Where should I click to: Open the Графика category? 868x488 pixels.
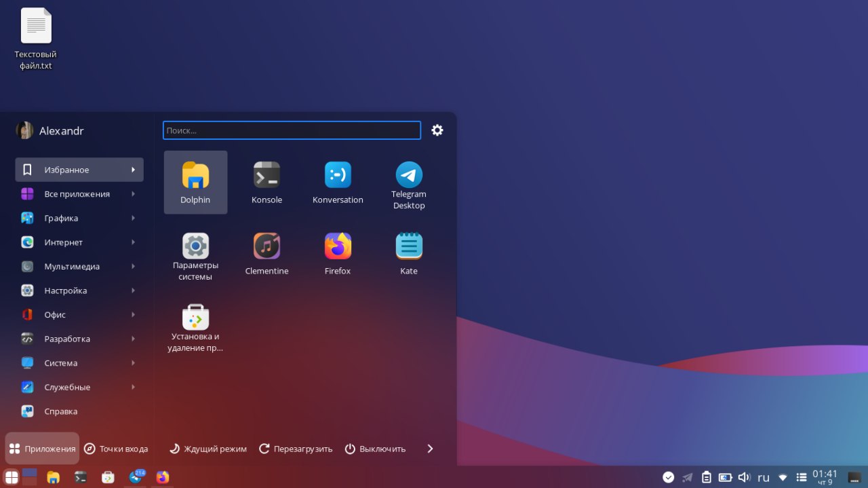point(79,218)
